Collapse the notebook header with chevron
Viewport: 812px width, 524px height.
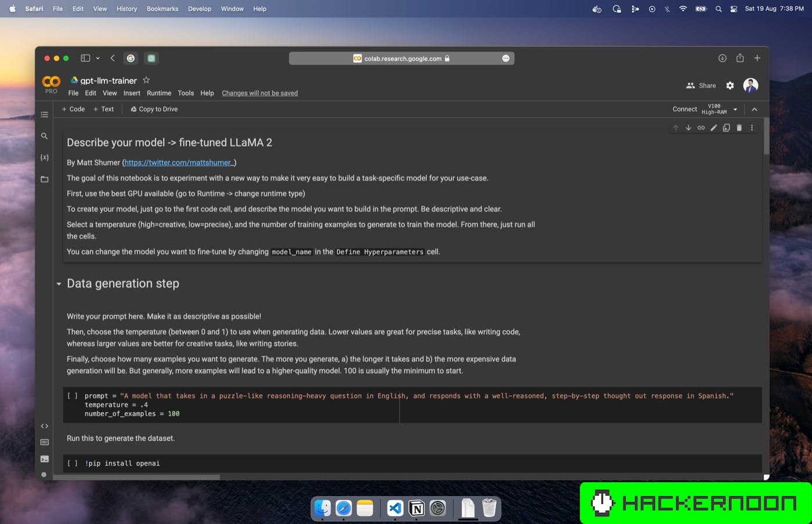(x=754, y=110)
